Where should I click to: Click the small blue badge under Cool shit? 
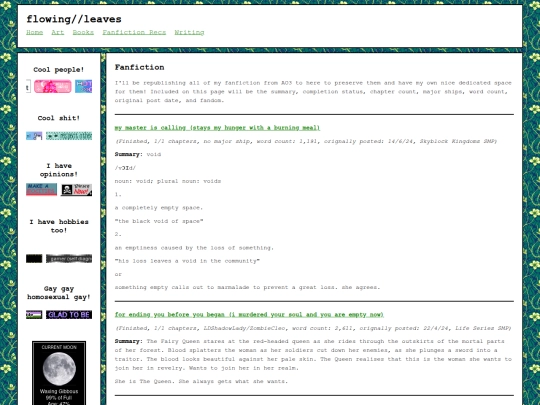[34, 136]
